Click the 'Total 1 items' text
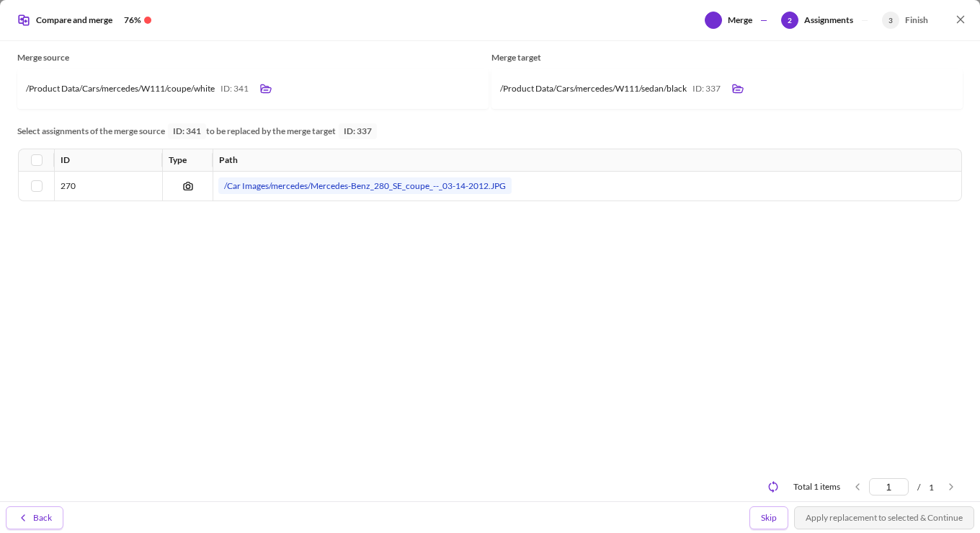 tap(816, 487)
